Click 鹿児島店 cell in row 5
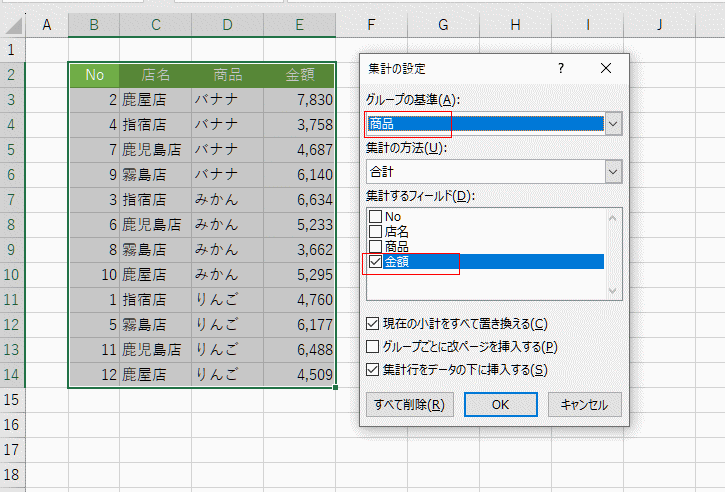Screen dimensions: 725x492 tap(155, 150)
